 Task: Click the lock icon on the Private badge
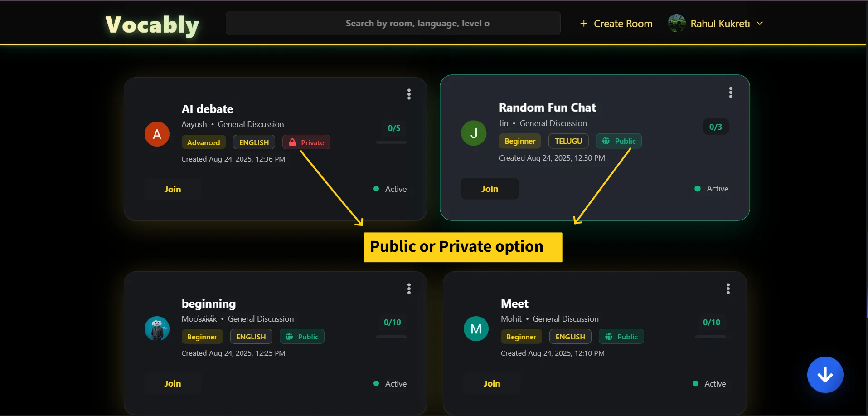292,142
